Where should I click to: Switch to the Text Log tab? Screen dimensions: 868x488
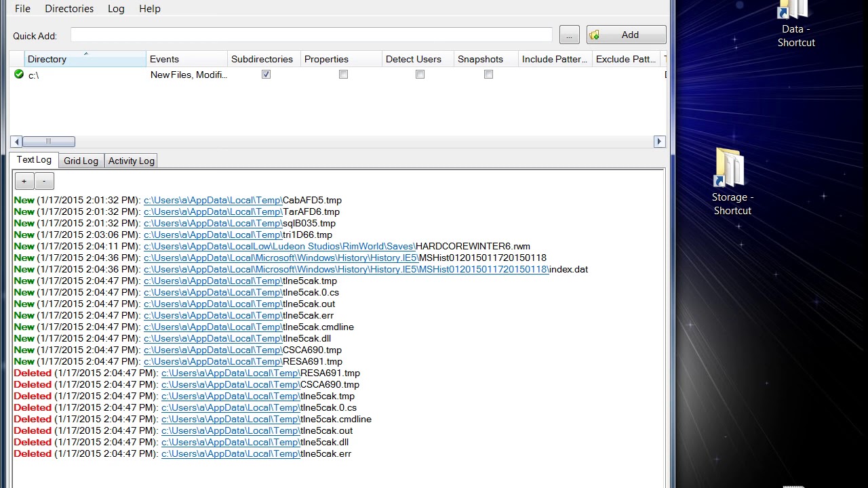34,160
